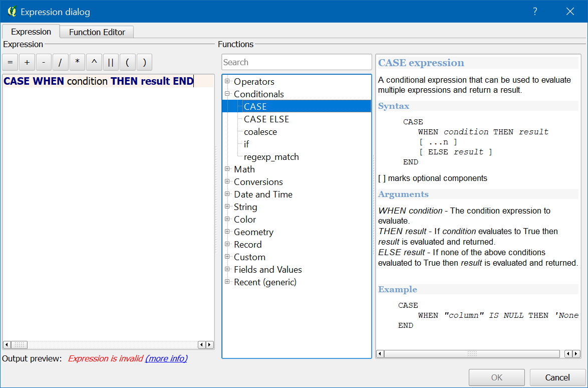Cancel the Expression dialog
The width and height of the screenshot is (588, 388).
pos(557,377)
